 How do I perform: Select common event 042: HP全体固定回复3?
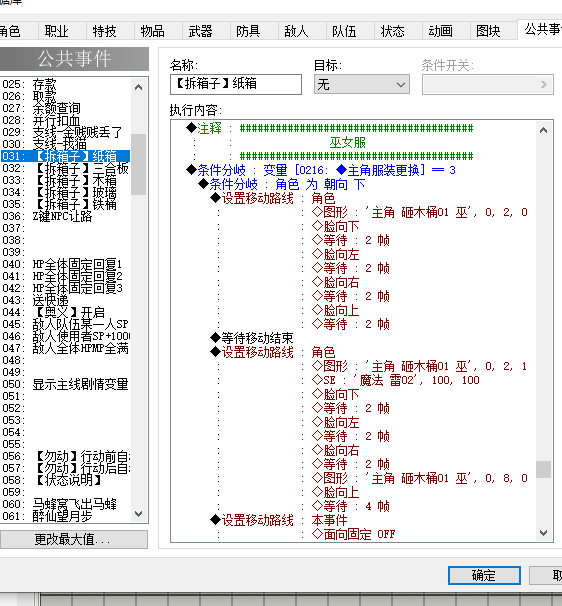pyautogui.click(x=65, y=288)
